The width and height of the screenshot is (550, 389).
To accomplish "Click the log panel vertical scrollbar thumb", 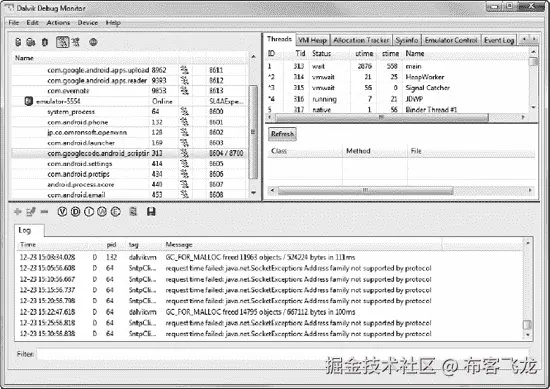I will (527, 325).
